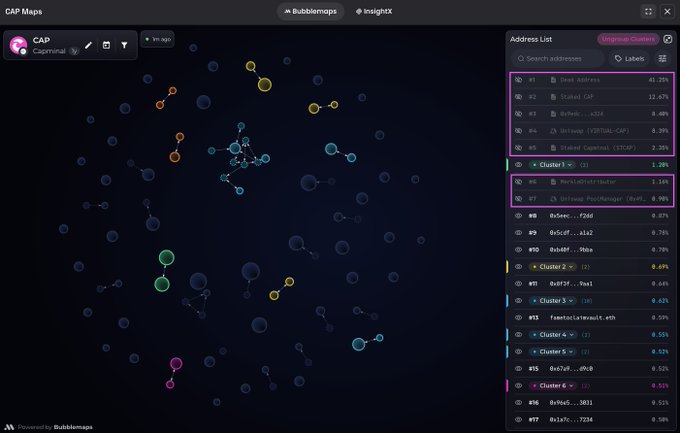The width and height of the screenshot is (680, 433).
Task: Click the 41.25% value for Dead Address
Action: [658, 80]
